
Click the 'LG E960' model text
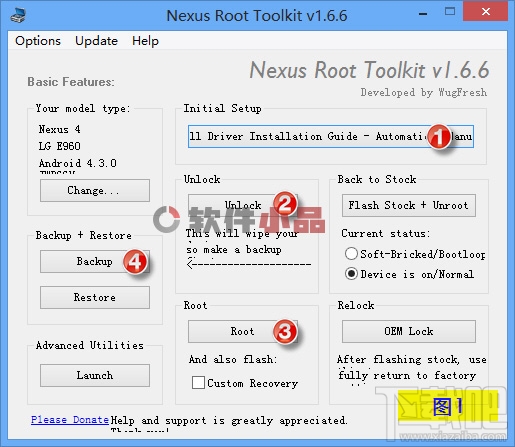click(x=59, y=146)
